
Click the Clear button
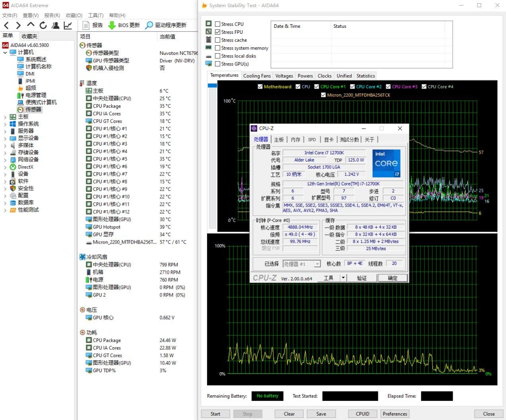click(x=289, y=414)
